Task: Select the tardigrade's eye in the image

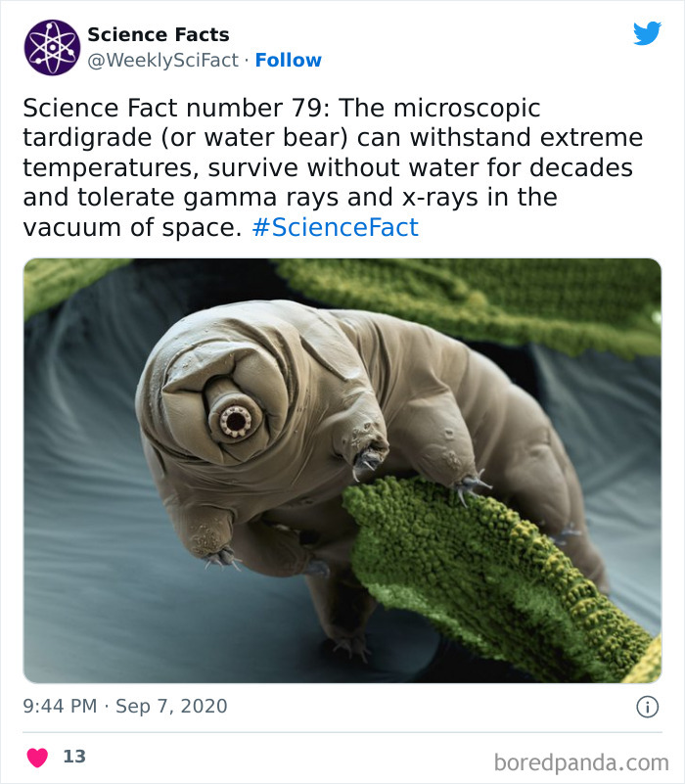Action: pyautogui.click(x=235, y=420)
